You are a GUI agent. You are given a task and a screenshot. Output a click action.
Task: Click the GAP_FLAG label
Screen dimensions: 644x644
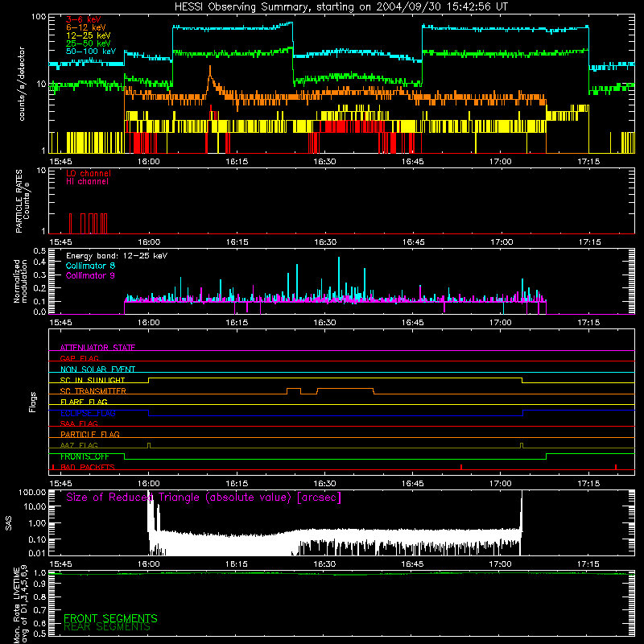pyautogui.click(x=79, y=358)
